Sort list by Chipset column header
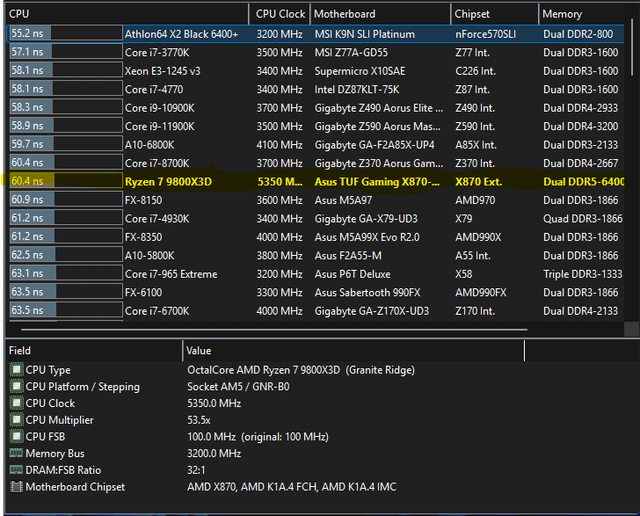This screenshot has height=516, width=640. 492,14
